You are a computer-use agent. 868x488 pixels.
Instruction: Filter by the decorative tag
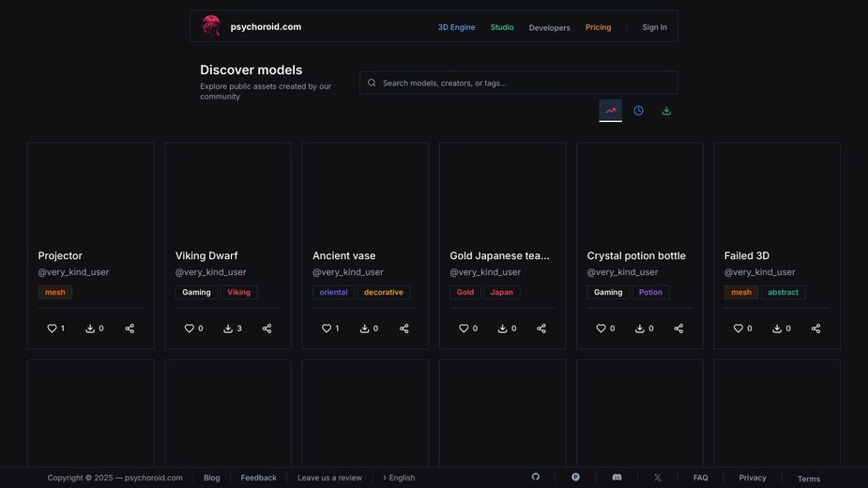tap(383, 292)
